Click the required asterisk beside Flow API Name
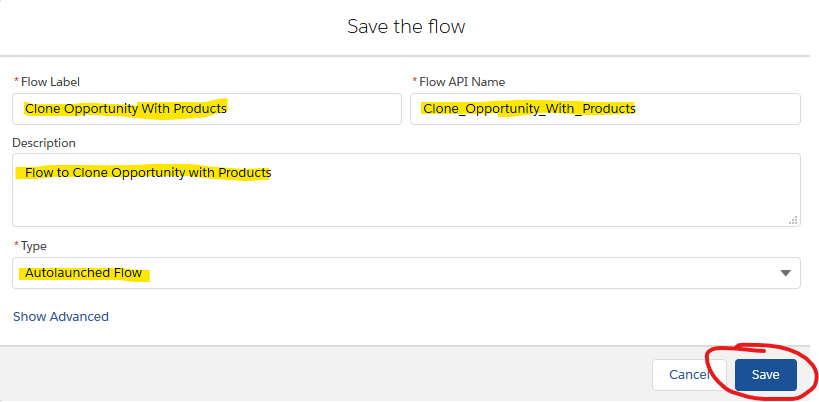Image resolution: width=819 pixels, height=402 pixels. (x=415, y=80)
